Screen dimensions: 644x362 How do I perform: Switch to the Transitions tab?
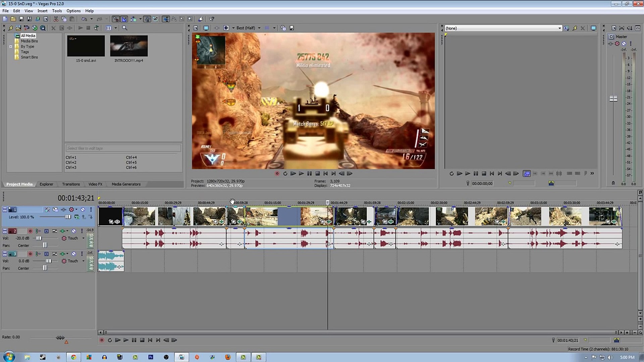71,184
